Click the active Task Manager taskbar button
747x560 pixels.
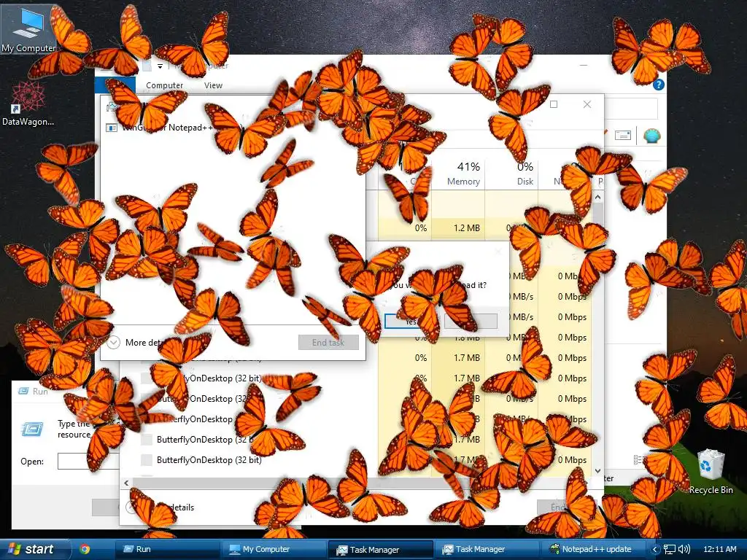coord(380,550)
